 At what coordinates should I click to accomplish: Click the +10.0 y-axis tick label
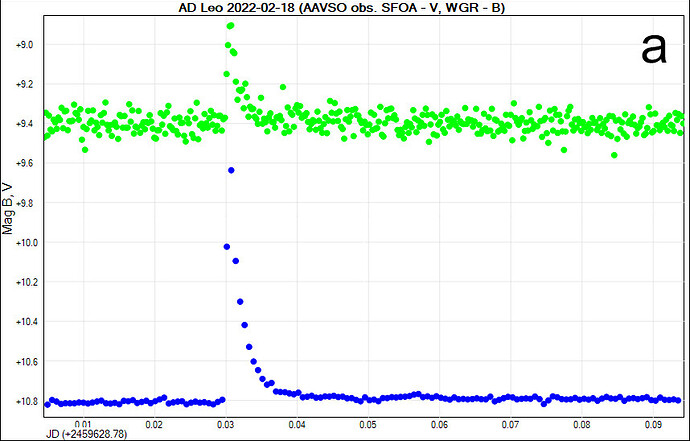tap(24, 243)
